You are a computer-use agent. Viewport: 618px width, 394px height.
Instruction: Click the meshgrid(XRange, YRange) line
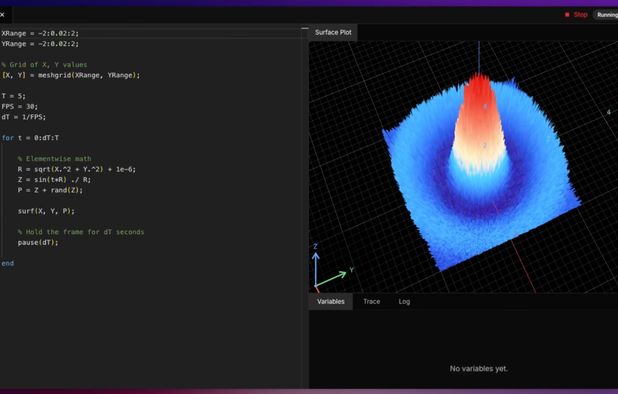[x=71, y=75]
